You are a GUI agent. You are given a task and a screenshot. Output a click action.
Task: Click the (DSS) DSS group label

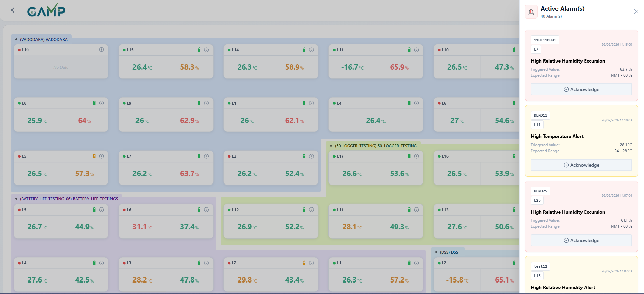[x=449, y=252]
